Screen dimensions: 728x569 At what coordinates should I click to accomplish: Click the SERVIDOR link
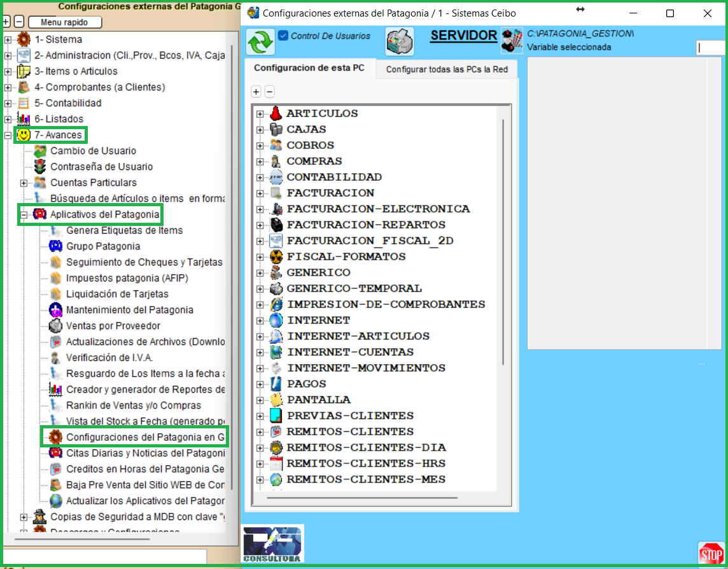click(463, 35)
